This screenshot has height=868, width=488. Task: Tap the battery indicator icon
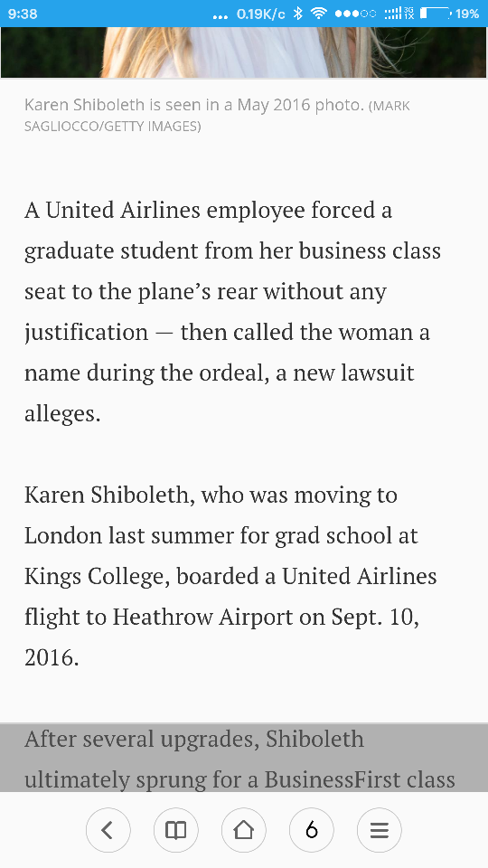click(436, 14)
